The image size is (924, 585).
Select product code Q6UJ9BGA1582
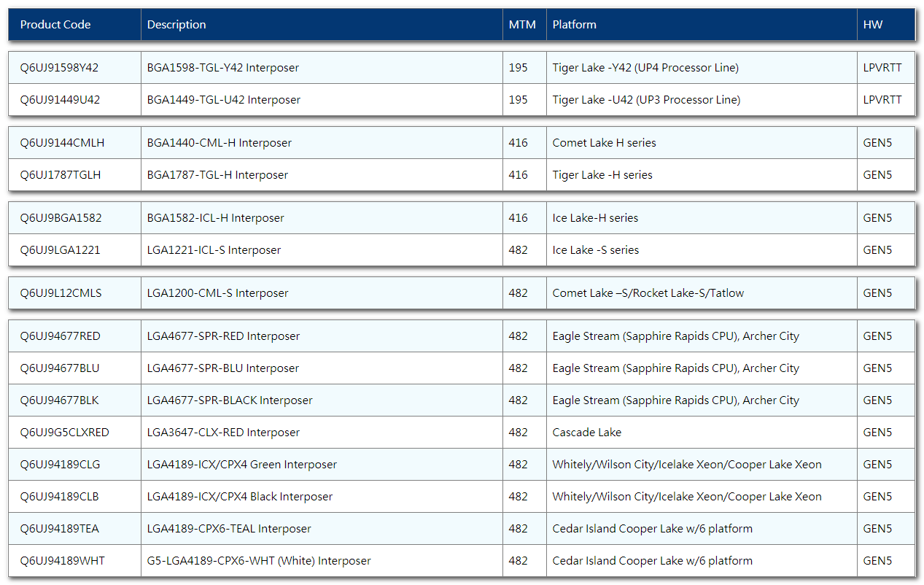tap(61, 218)
